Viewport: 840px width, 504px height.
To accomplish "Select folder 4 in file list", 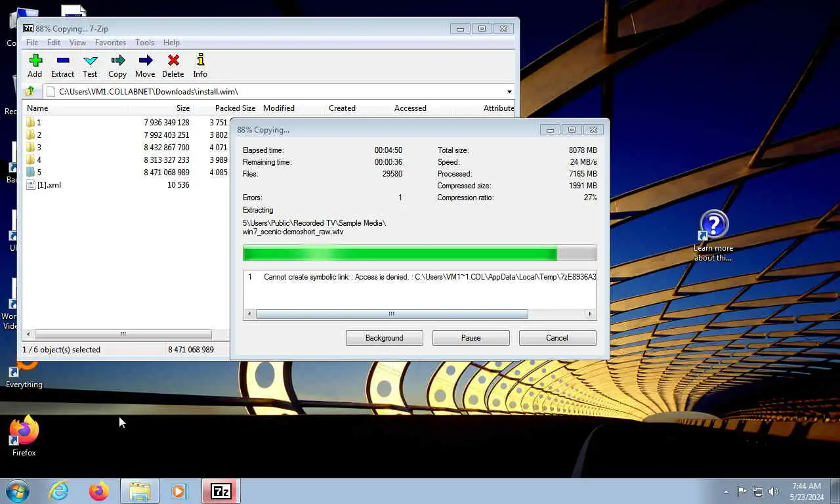I will tap(38, 160).
